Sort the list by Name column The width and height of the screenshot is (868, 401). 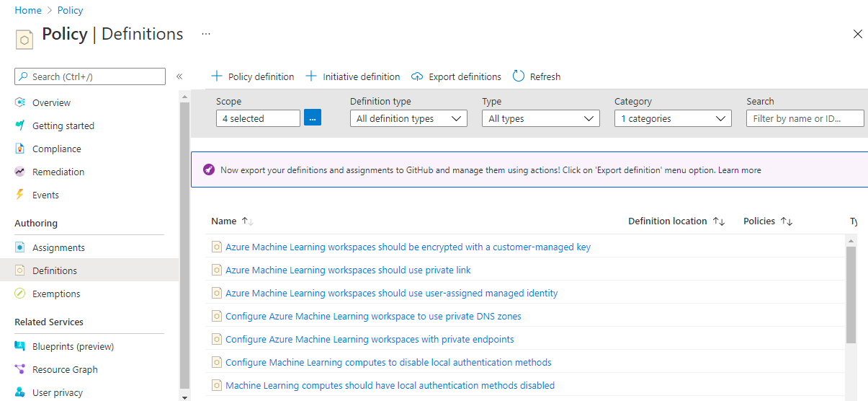coord(247,221)
